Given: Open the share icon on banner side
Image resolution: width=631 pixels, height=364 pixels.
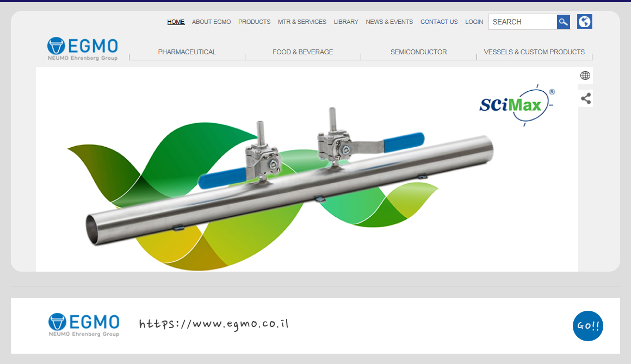Looking at the screenshot, I should (x=585, y=98).
